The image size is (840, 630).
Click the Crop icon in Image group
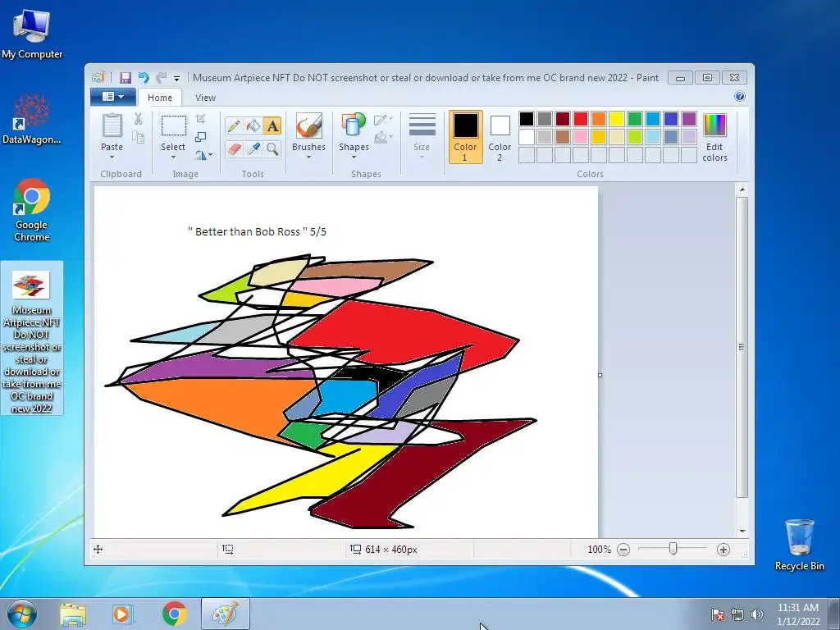(200, 118)
